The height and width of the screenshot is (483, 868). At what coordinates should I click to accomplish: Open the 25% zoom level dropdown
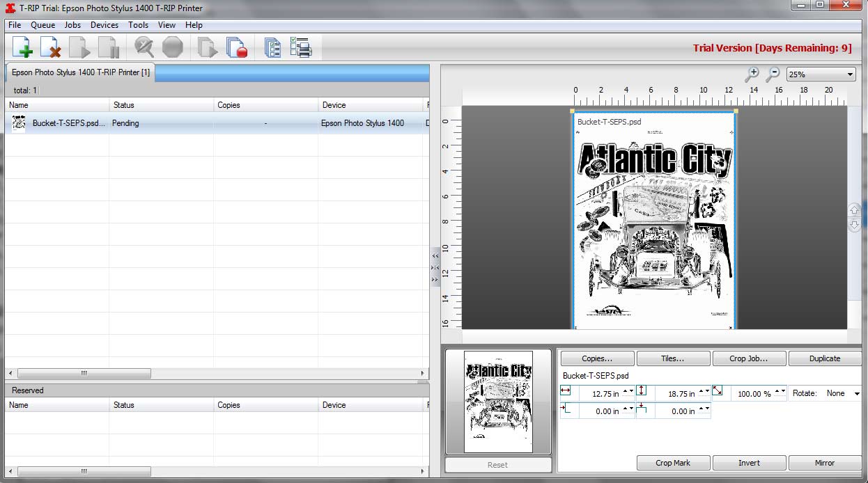(821, 74)
